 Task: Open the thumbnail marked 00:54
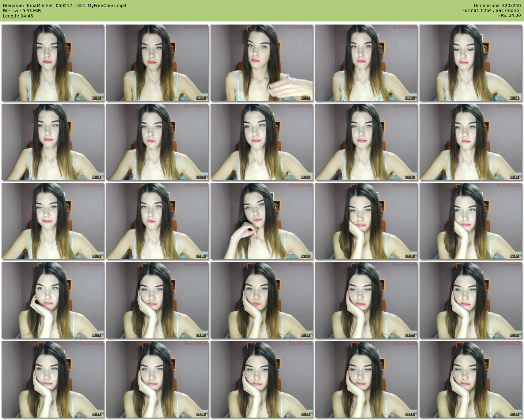pos(470,63)
